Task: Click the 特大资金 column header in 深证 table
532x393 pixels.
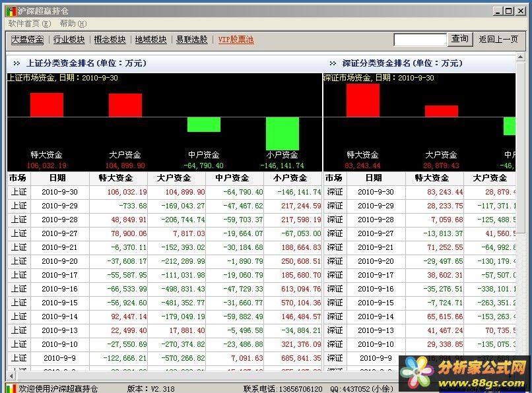Action: (434, 178)
